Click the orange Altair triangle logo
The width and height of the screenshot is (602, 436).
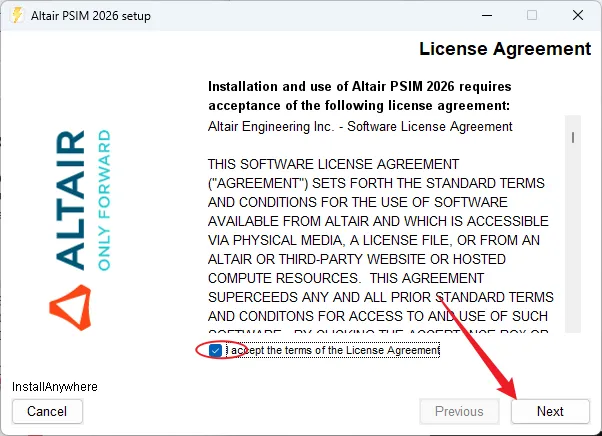71,307
